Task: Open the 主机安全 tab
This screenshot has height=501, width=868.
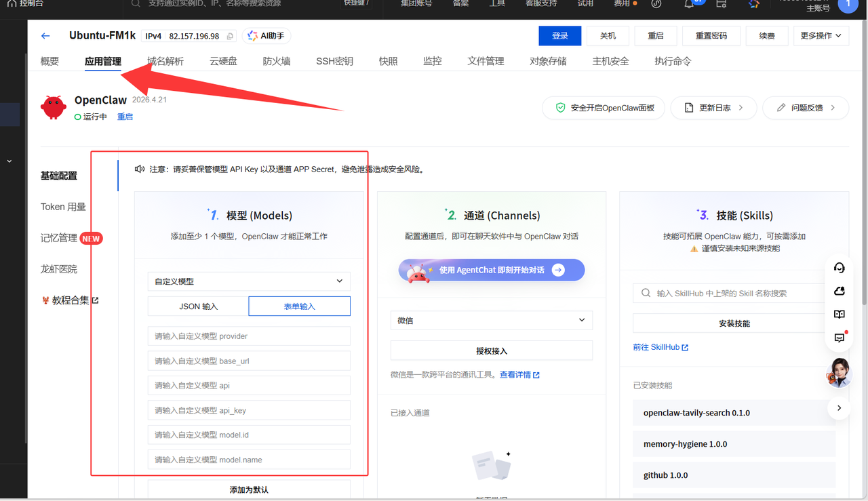Action: [x=610, y=61]
